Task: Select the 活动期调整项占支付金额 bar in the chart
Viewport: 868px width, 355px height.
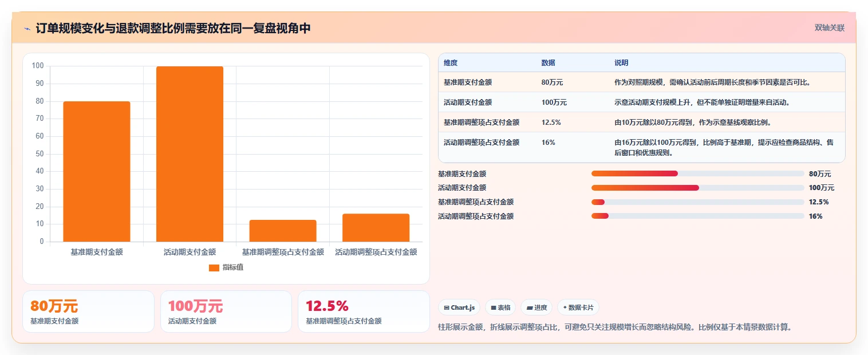Action: point(376,228)
